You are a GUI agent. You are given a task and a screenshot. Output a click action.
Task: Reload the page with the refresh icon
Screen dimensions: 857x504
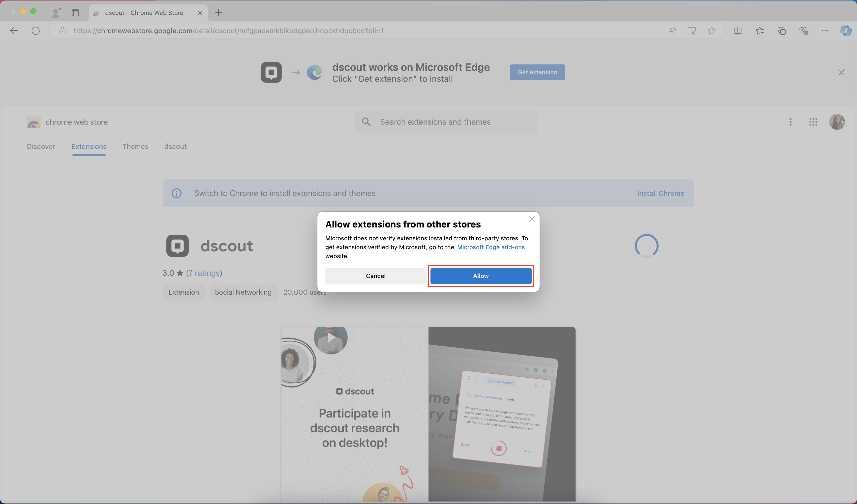click(35, 30)
